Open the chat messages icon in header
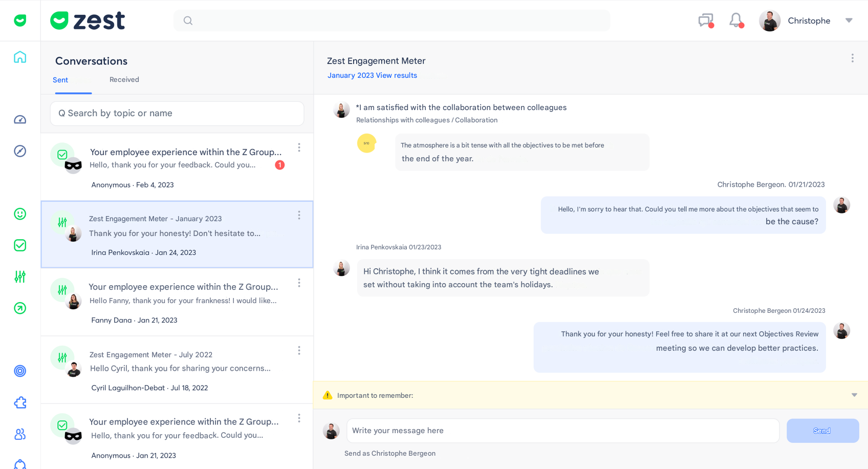868x469 pixels. [x=706, y=20]
